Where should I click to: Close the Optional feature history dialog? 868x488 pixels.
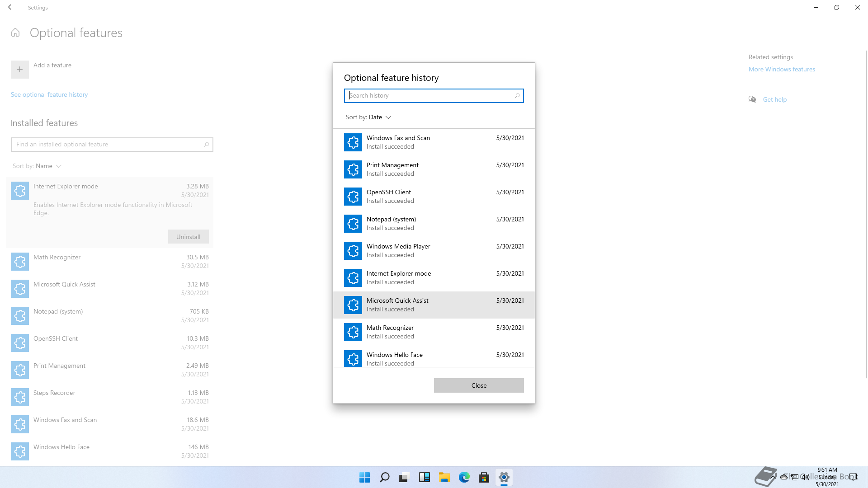[x=479, y=385]
